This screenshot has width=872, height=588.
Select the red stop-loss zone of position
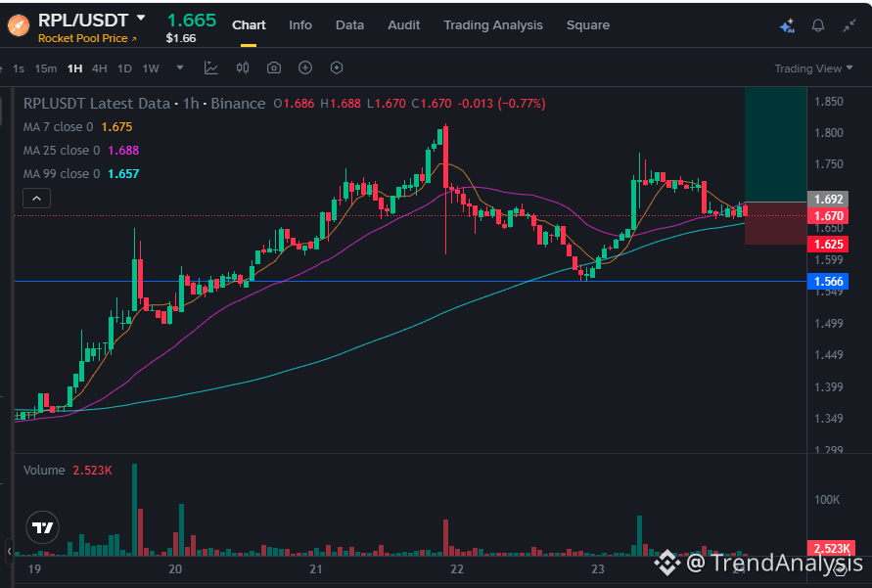[775, 223]
